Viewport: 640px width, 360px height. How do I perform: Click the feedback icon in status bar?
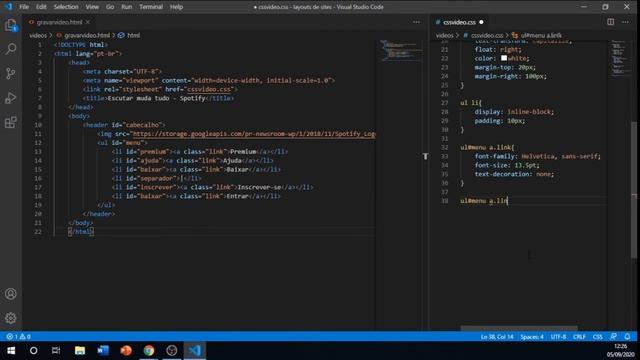tap(613, 337)
